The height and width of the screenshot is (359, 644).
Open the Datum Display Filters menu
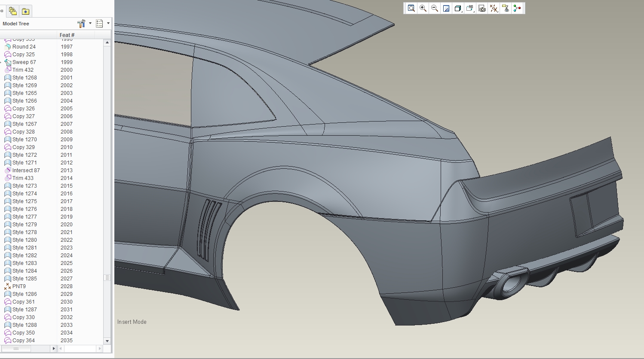494,8
